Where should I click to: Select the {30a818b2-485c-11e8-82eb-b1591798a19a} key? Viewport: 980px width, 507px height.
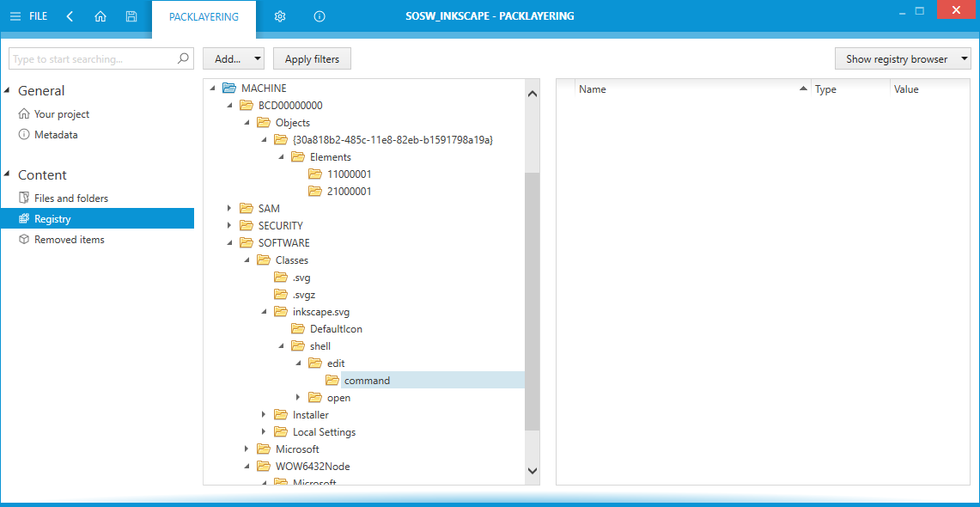[x=393, y=139]
